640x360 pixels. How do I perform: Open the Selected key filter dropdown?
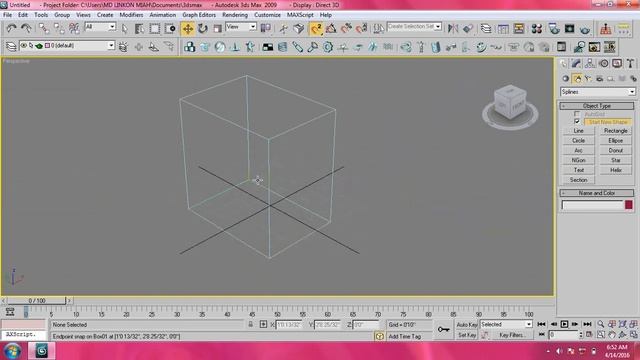506,324
